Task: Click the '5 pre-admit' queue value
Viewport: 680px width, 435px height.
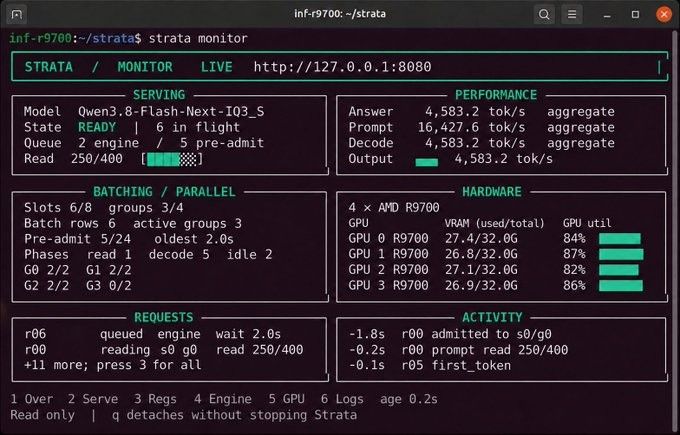Action: (222, 143)
